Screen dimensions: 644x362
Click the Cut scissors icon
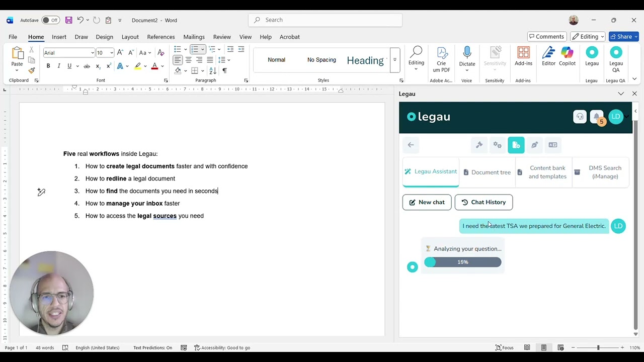tap(31, 50)
